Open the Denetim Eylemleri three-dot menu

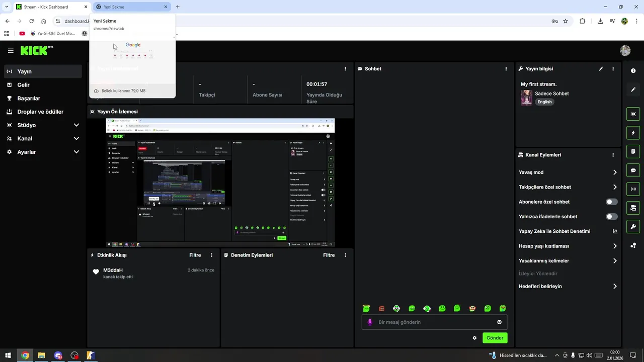(x=345, y=255)
